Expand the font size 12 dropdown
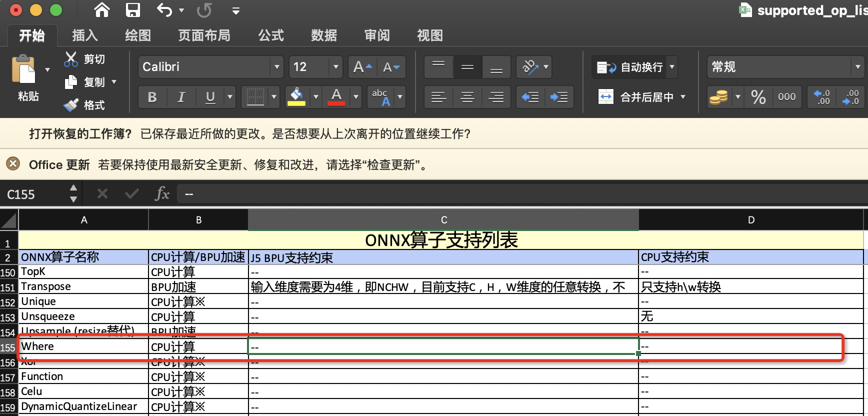 click(335, 67)
